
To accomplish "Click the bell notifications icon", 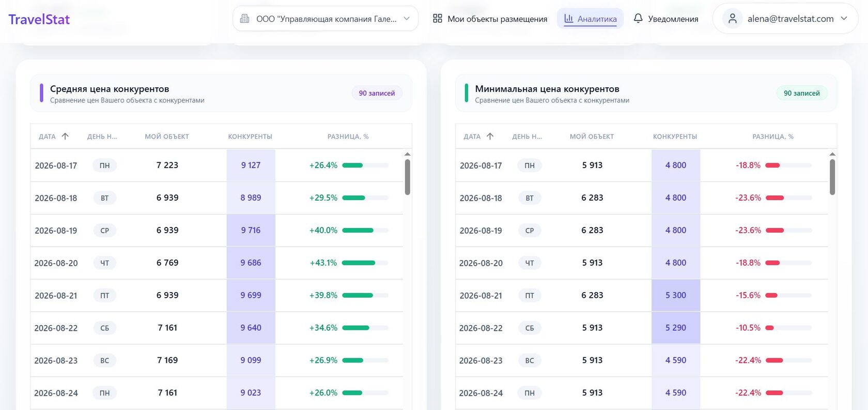I will 638,19.
